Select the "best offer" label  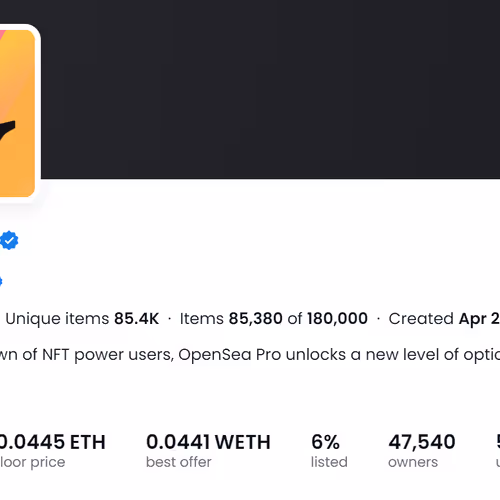(179, 462)
